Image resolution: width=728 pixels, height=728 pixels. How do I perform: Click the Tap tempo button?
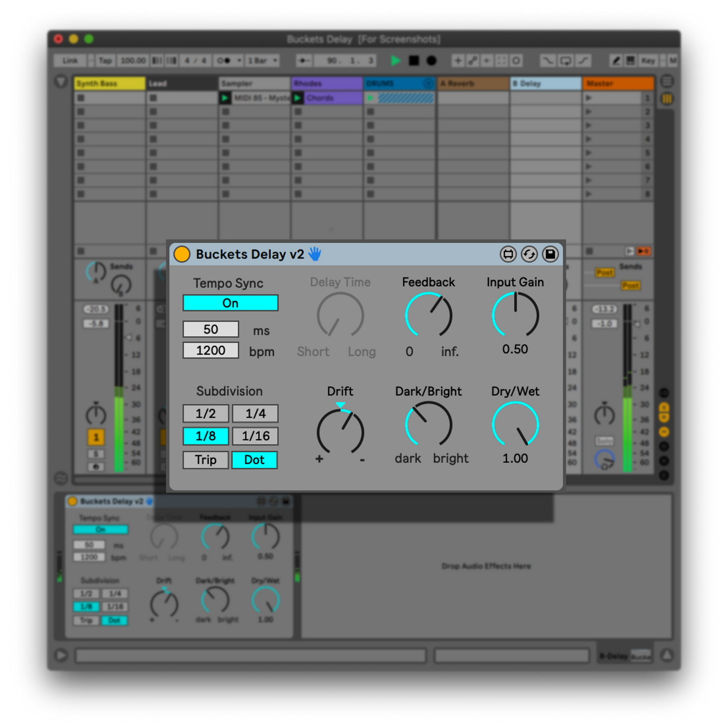105,61
